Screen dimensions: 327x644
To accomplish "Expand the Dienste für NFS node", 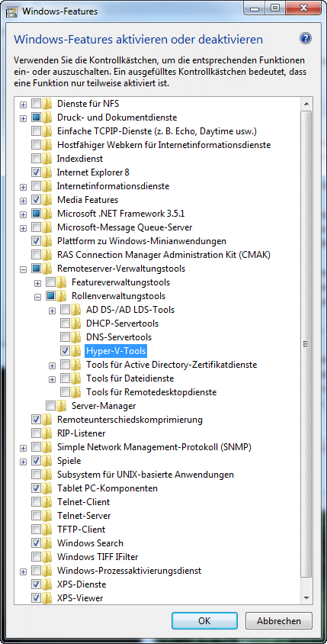I will 24,105.
